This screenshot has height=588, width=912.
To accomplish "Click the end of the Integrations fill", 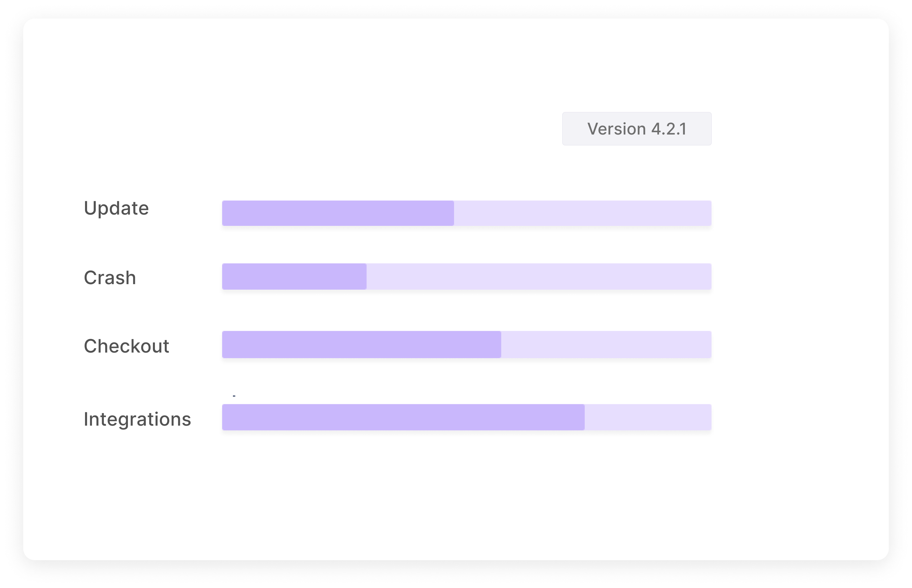I will pyautogui.click(x=583, y=417).
